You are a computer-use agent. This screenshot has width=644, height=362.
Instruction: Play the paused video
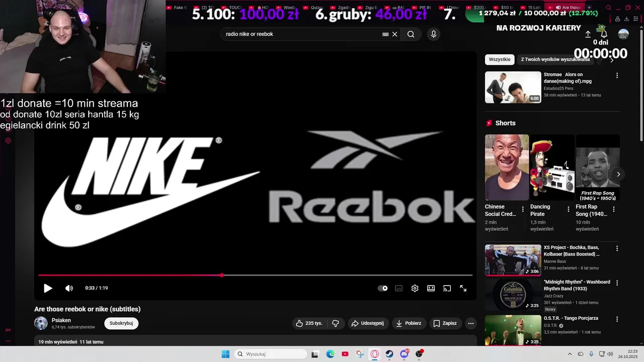[48, 288]
